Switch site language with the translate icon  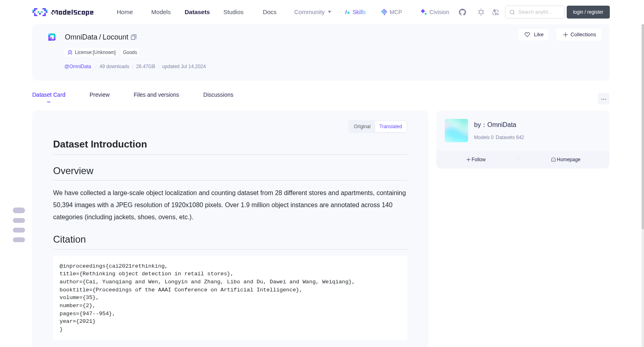point(495,12)
